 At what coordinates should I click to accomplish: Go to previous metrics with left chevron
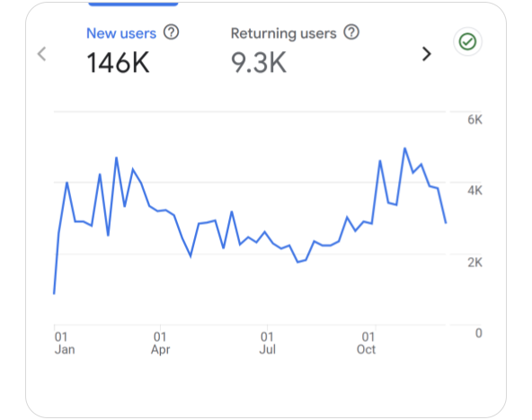(41, 54)
